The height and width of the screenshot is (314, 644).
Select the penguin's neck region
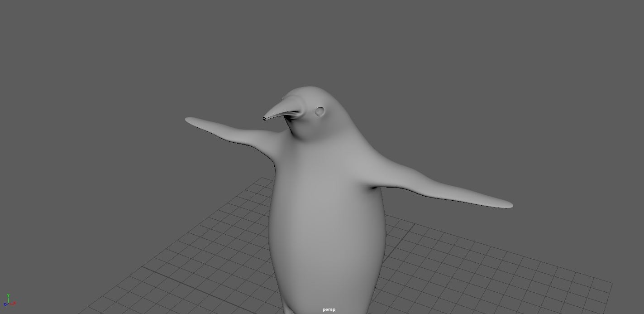[308, 136]
